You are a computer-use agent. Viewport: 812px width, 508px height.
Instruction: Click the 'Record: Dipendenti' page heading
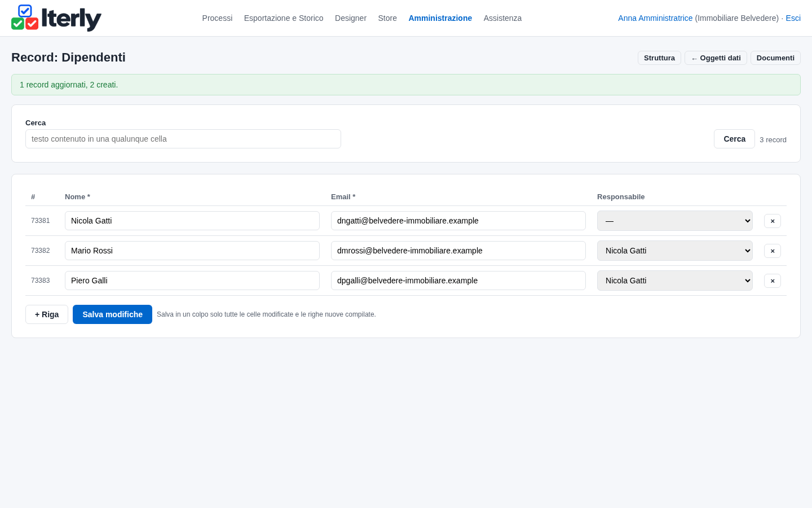68,58
